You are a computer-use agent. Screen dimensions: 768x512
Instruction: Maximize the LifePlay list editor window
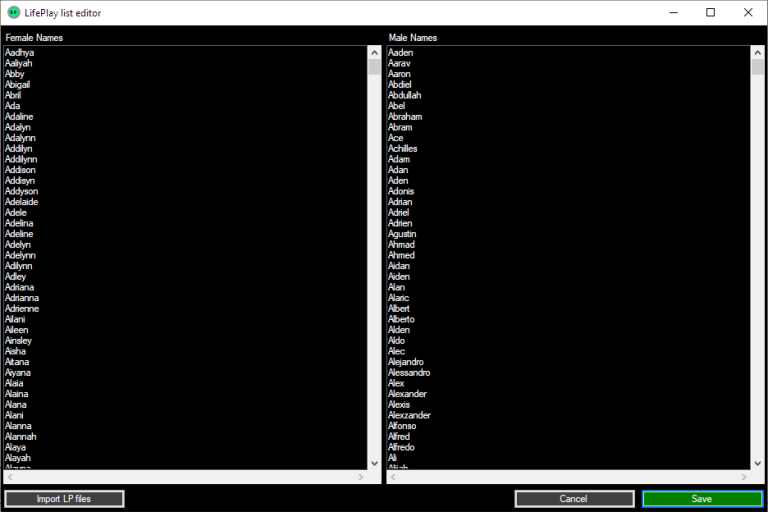710,13
